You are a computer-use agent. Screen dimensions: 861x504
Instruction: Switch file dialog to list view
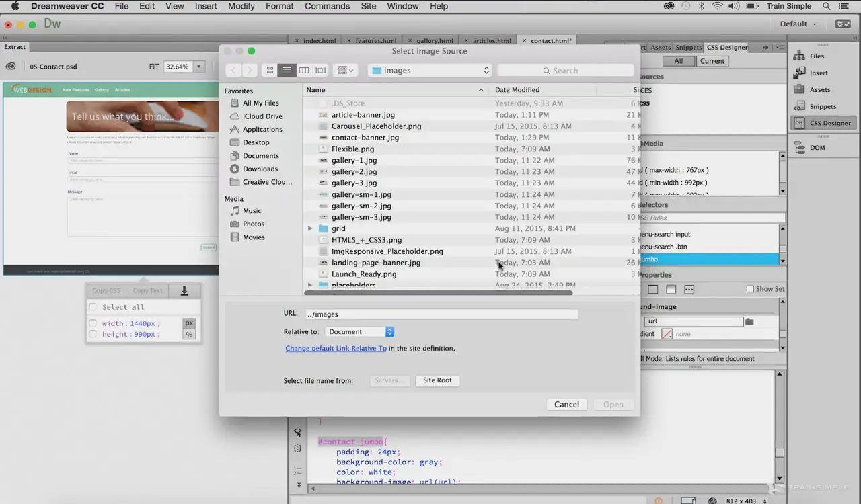[x=287, y=70]
